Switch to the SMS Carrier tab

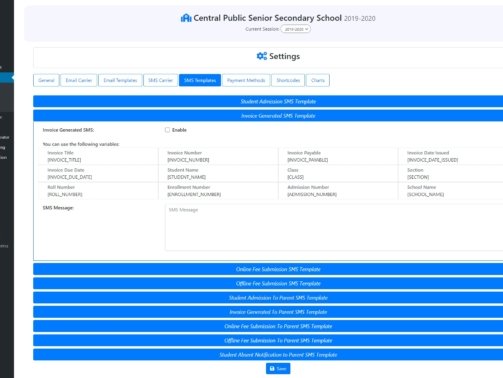point(160,80)
